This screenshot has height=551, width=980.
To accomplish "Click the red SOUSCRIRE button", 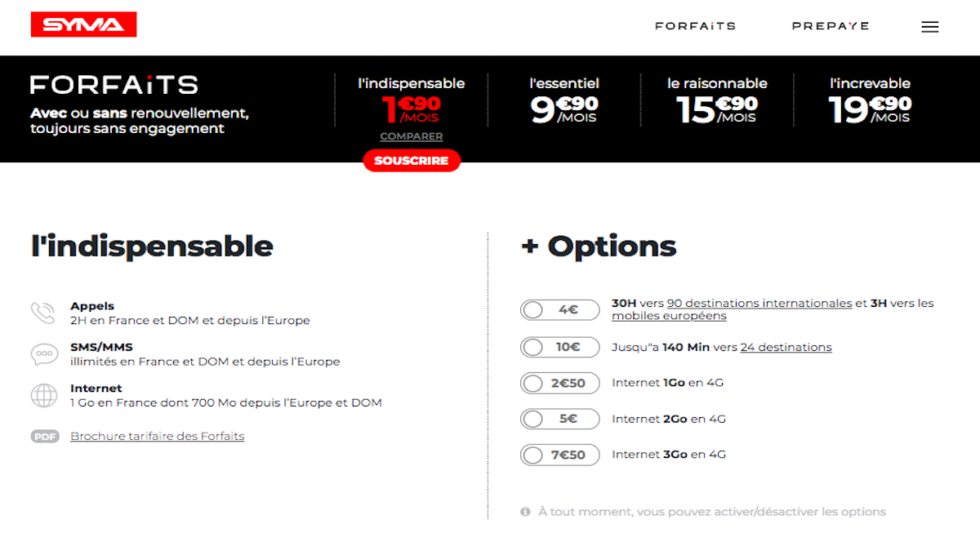I will tap(412, 161).
